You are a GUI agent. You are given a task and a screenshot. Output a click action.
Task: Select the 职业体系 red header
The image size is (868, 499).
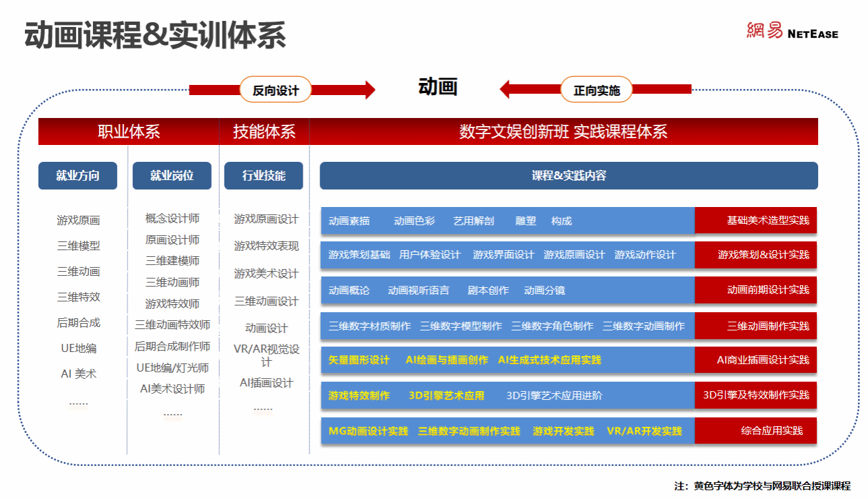coord(129,131)
